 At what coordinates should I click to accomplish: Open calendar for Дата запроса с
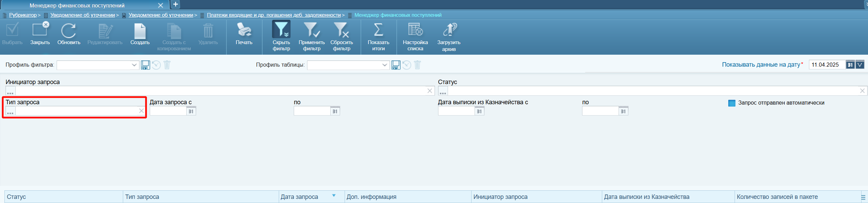(191, 111)
